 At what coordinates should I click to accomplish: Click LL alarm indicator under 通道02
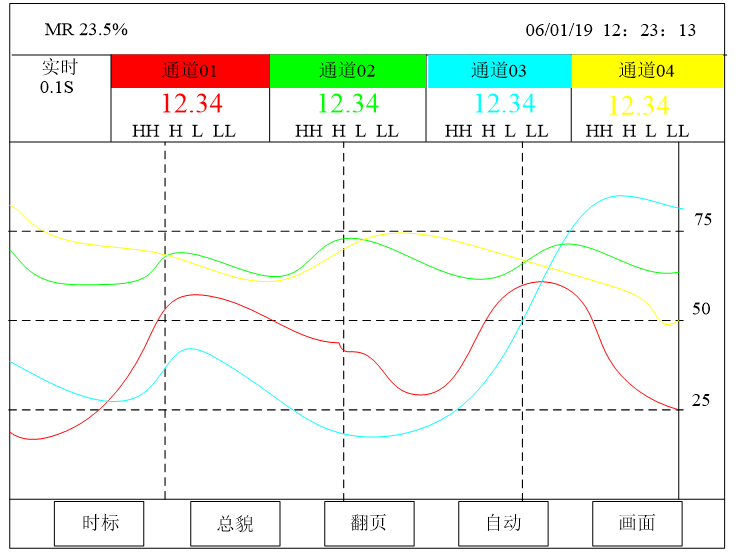[387, 131]
